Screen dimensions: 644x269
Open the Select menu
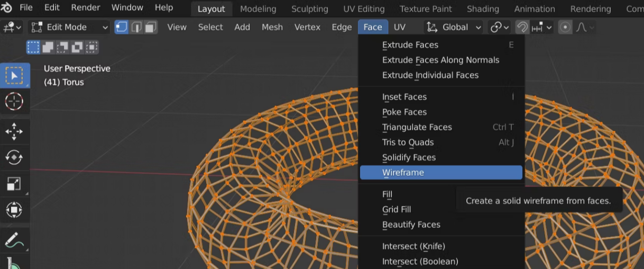[x=210, y=28]
